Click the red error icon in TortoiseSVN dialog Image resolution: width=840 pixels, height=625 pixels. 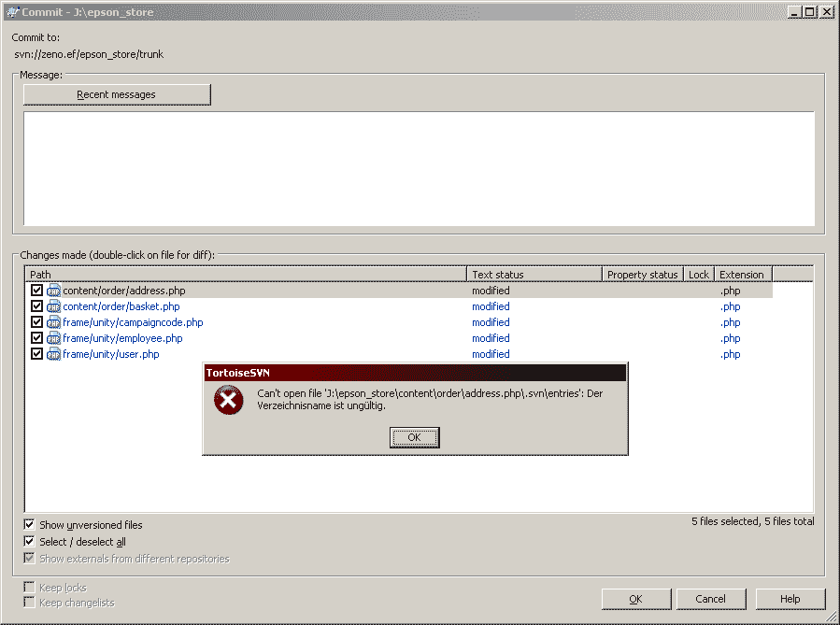229,400
